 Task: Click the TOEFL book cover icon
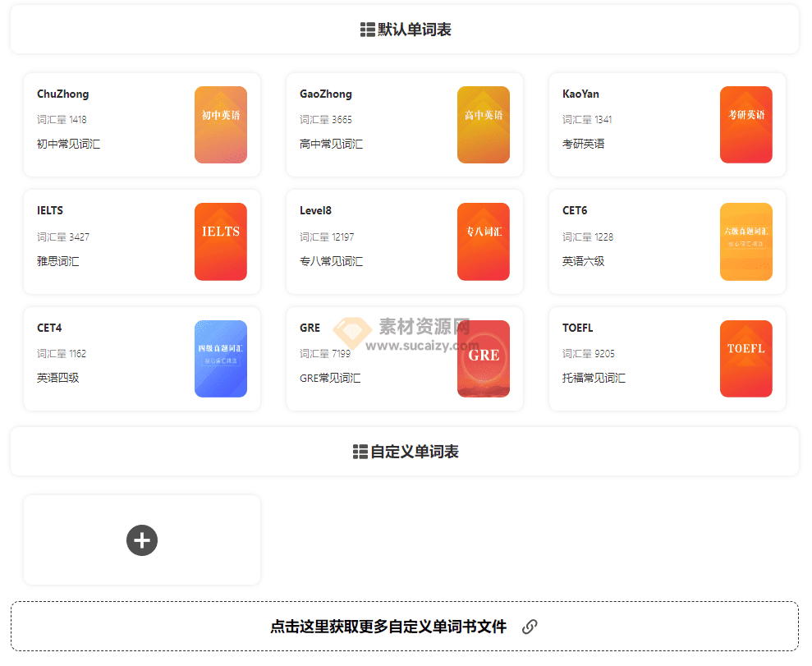pyautogui.click(x=745, y=359)
